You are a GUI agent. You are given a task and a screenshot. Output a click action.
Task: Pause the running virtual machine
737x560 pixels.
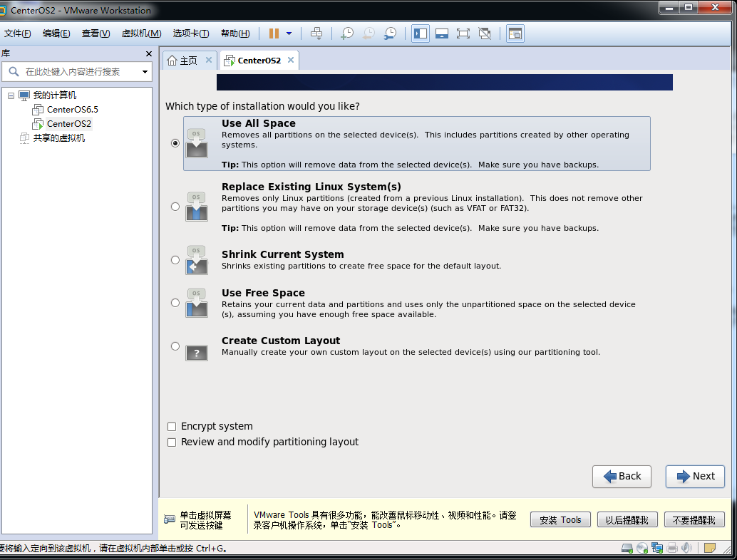click(x=274, y=33)
